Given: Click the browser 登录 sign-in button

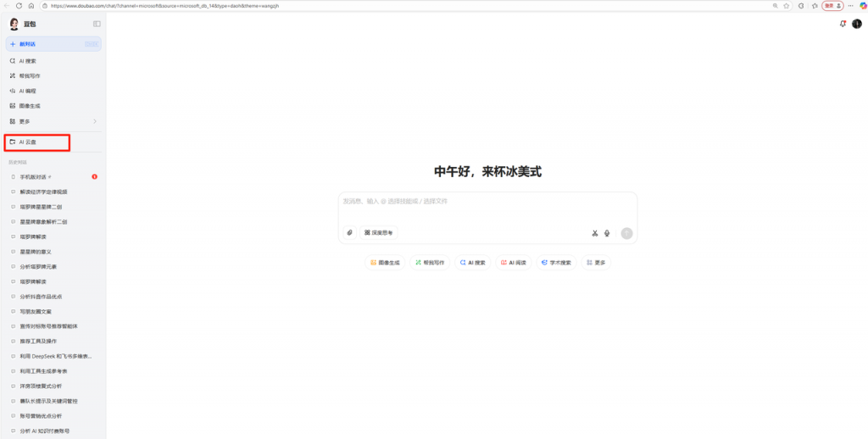Looking at the screenshot, I should point(832,6).
